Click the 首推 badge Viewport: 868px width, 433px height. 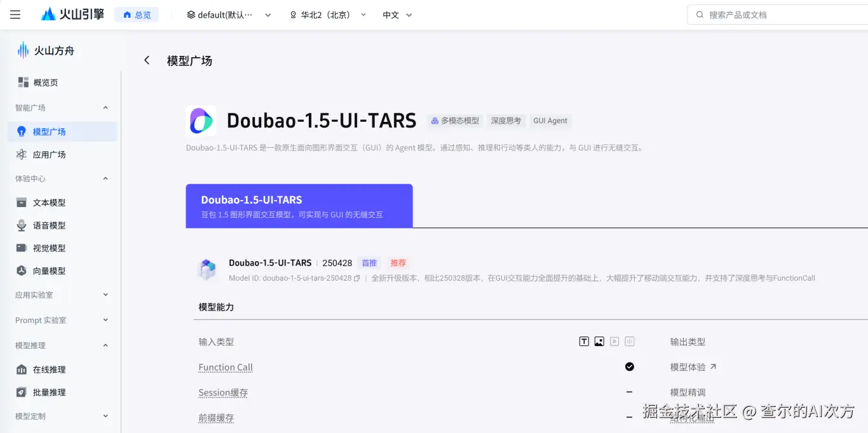click(x=369, y=263)
